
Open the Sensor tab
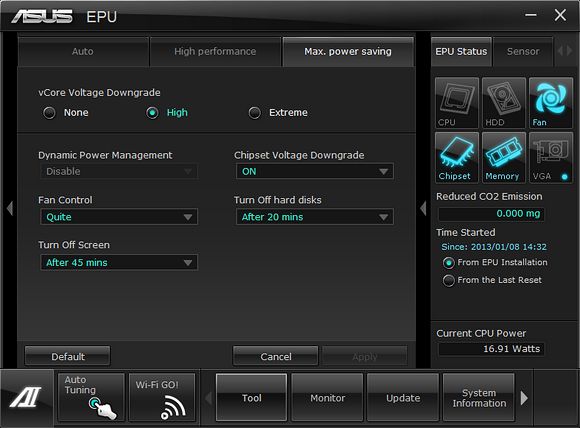coord(523,51)
